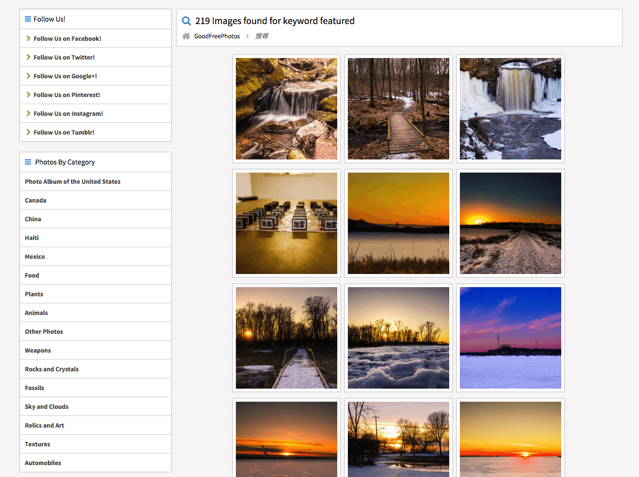Click chevron next to Follow Us on Twitter
Screen dimensions: 639x477
[28, 57]
